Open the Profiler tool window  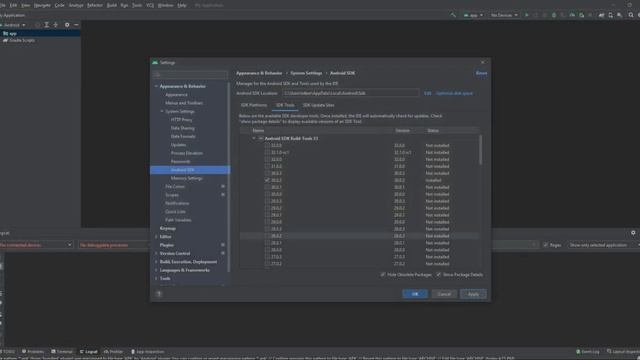113,351
